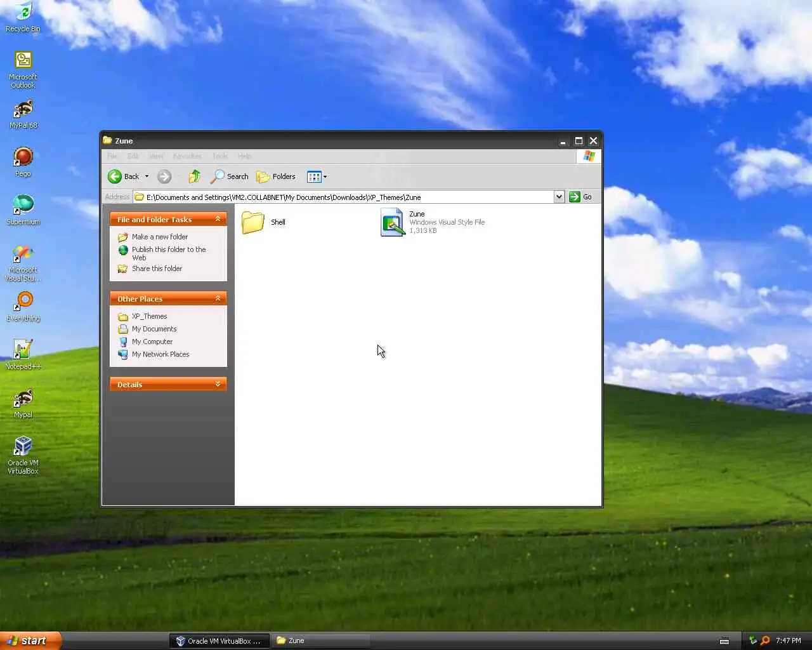812x650 pixels.
Task: Click the Forward navigation arrow
Action: [x=164, y=176]
